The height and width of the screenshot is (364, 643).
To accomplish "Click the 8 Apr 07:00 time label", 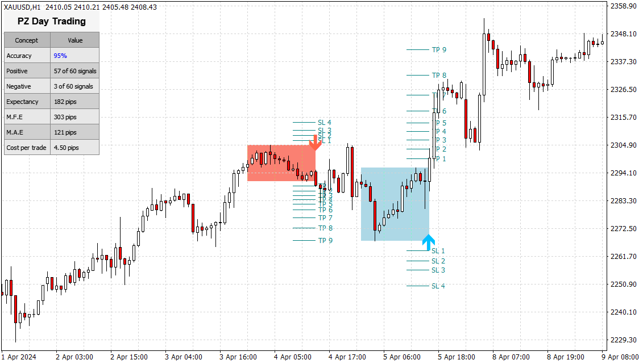I will point(511,357).
